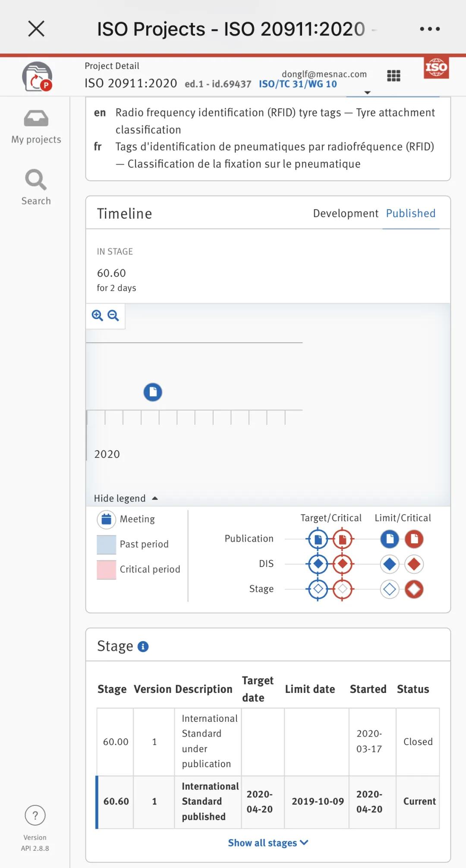Open My projects inbox icon
466x868 pixels.
click(36, 119)
